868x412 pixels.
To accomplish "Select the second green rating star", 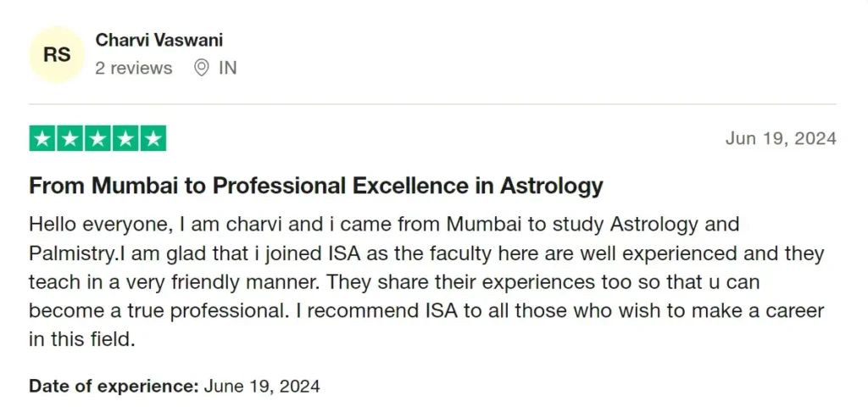I will click(70, 138).
